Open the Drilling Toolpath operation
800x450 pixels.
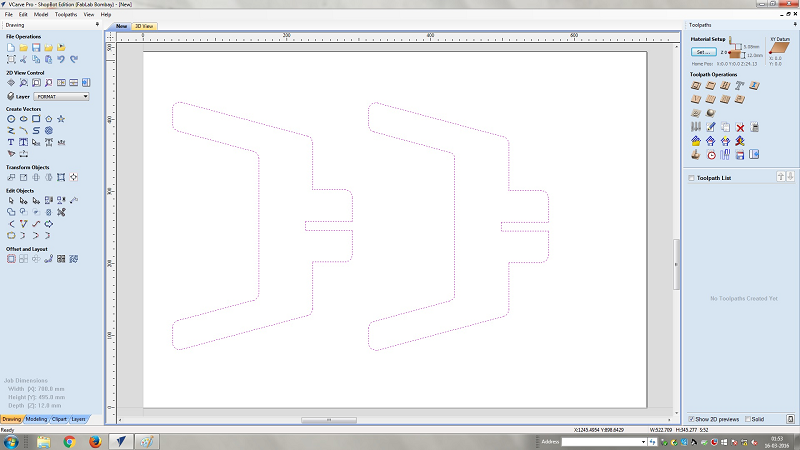[725, 86]
